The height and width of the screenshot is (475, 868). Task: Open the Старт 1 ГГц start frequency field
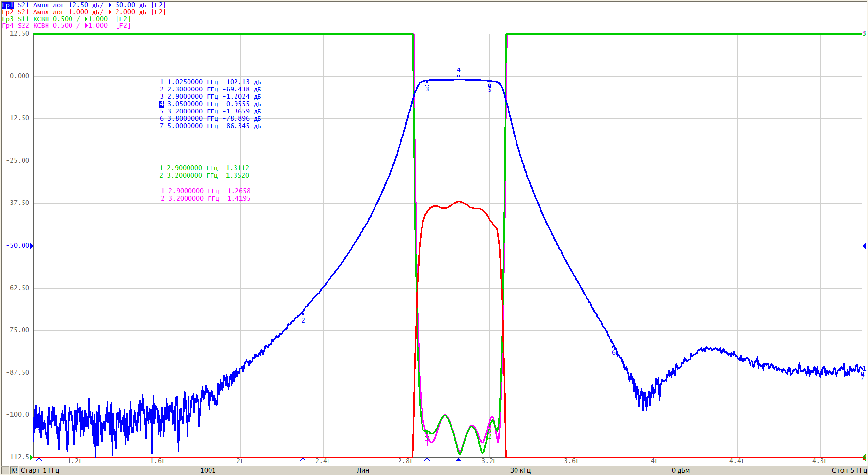pyautogui.click(x=40, y=470)
